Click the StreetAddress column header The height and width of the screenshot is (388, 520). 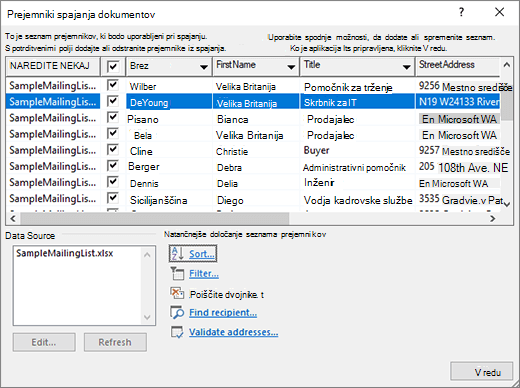point(457,65)
